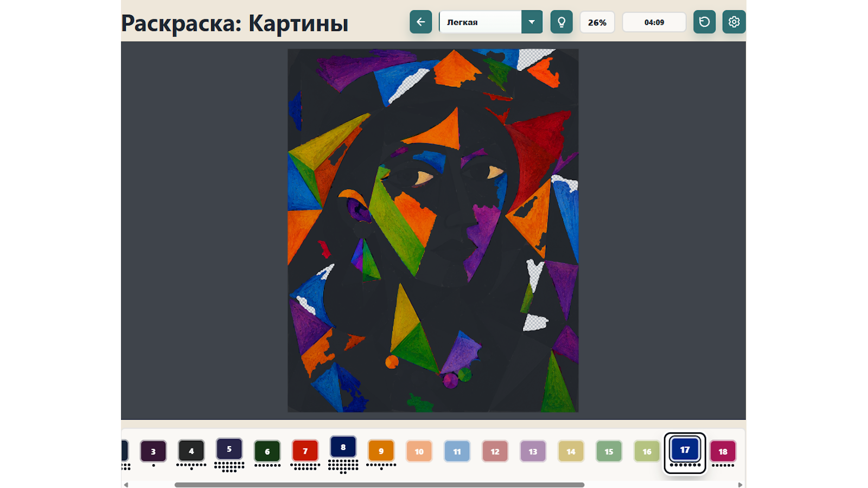This screenshot has height=488, width=868.
Task: Click the back arrow button
Action: click(x=420, y=22)
